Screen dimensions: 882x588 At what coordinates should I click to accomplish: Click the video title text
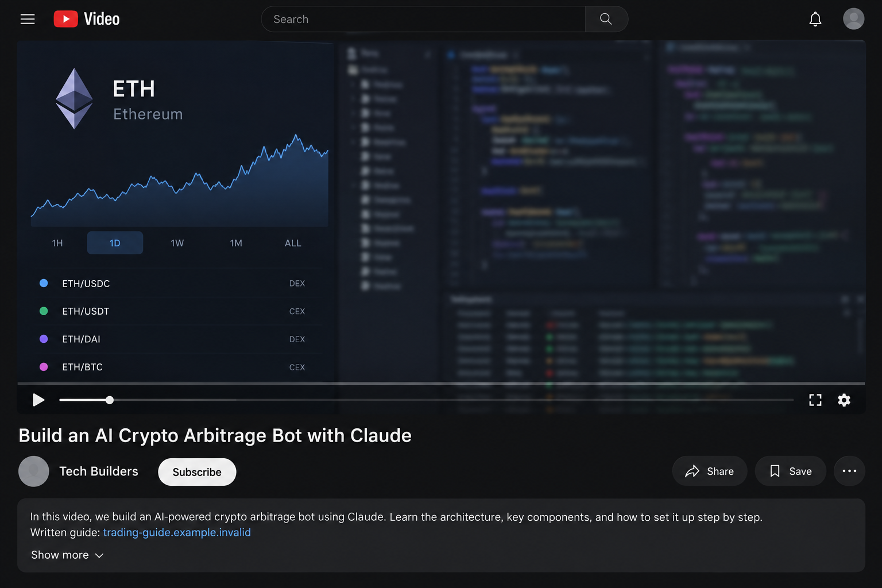coord(215,435)
